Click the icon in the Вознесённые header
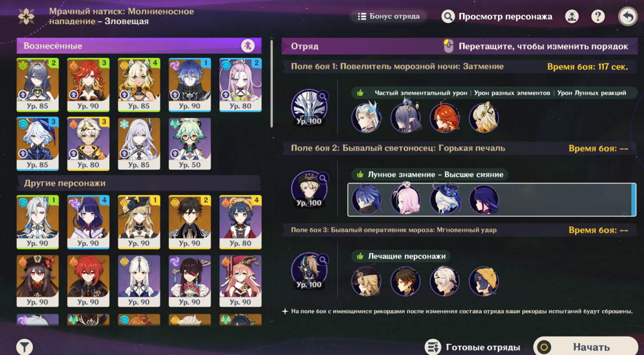 [x=248, y=46]
